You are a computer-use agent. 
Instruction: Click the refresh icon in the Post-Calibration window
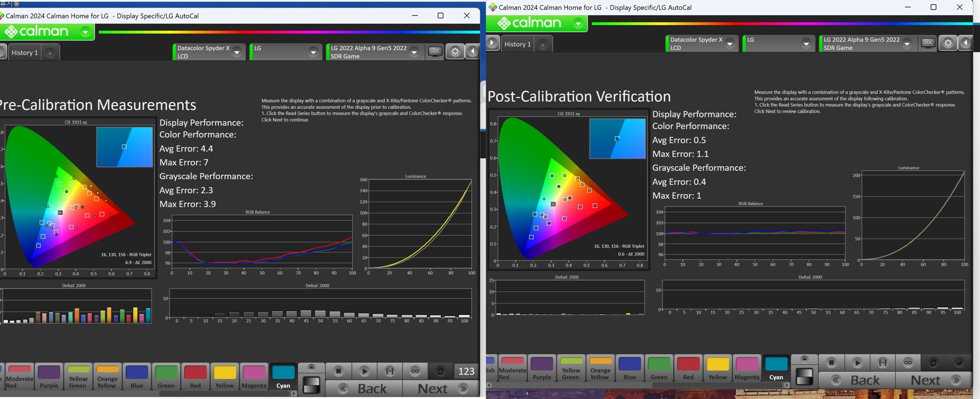pos(933,362)
